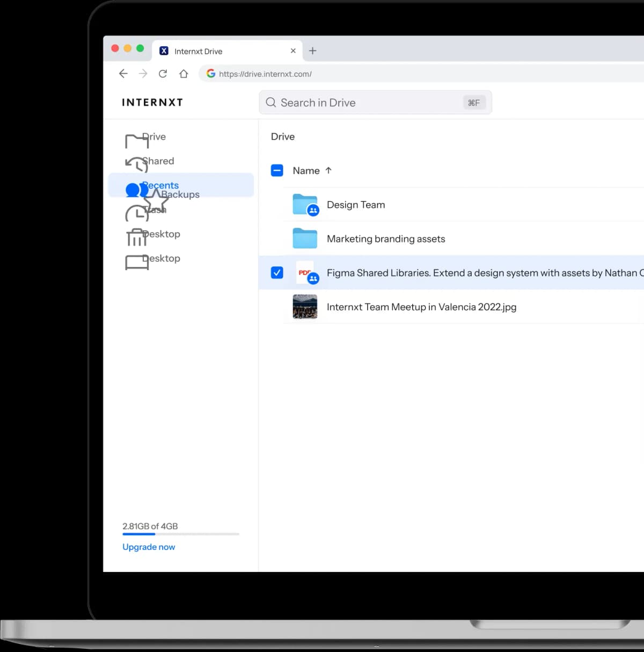Click the Marketing branding assets folder icon
Viewport: 644px width, 652px height.
(305, 238)
